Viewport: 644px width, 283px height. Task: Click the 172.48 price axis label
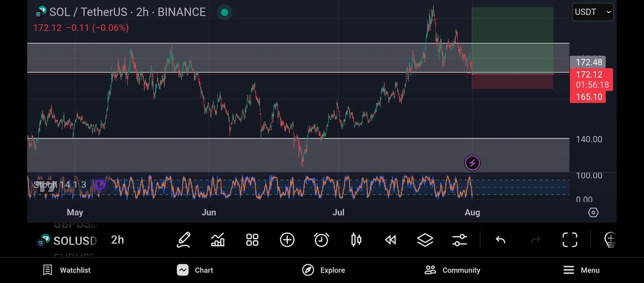tap(588, 62)
